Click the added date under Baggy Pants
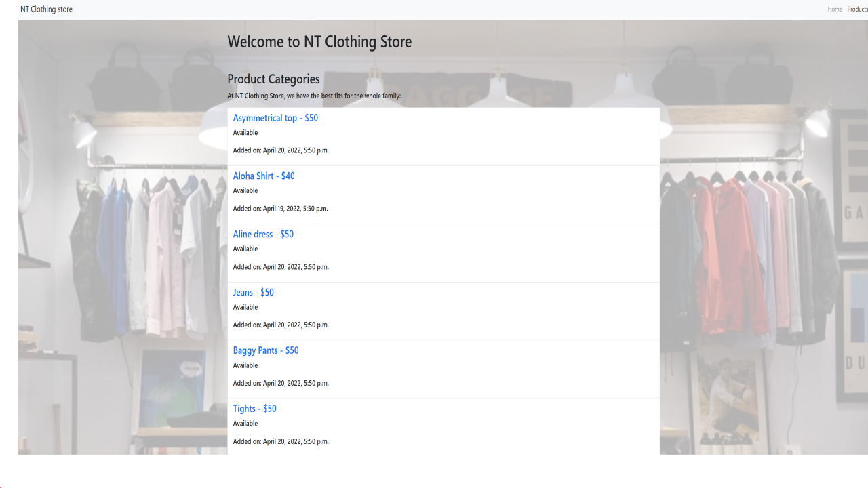868x488 pixels. coord(281,384)
